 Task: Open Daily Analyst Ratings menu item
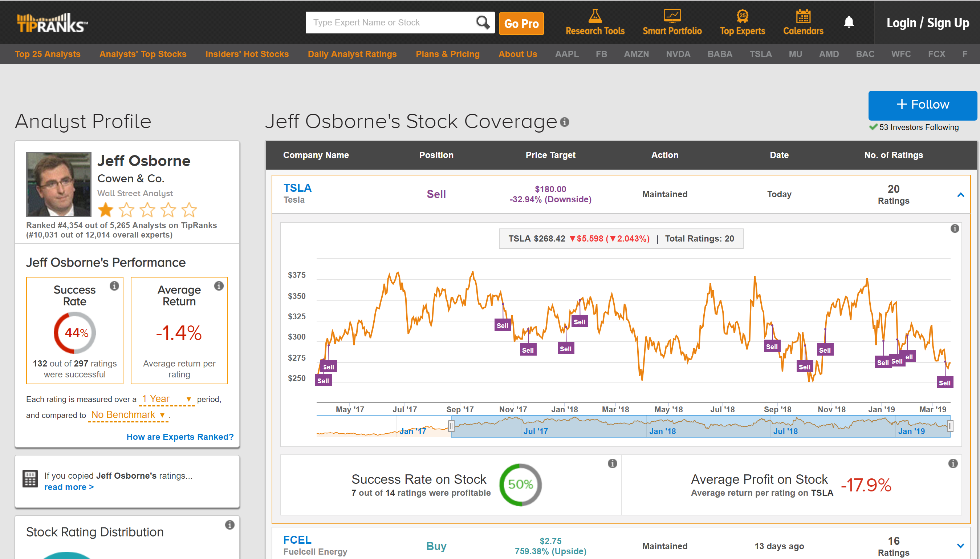[352, 54]
